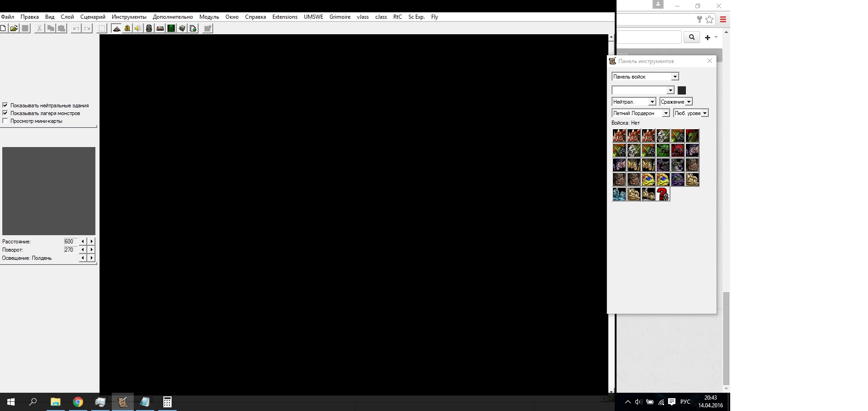Open the vJass menu
868x411 pixels.
[x=363, y=17]
